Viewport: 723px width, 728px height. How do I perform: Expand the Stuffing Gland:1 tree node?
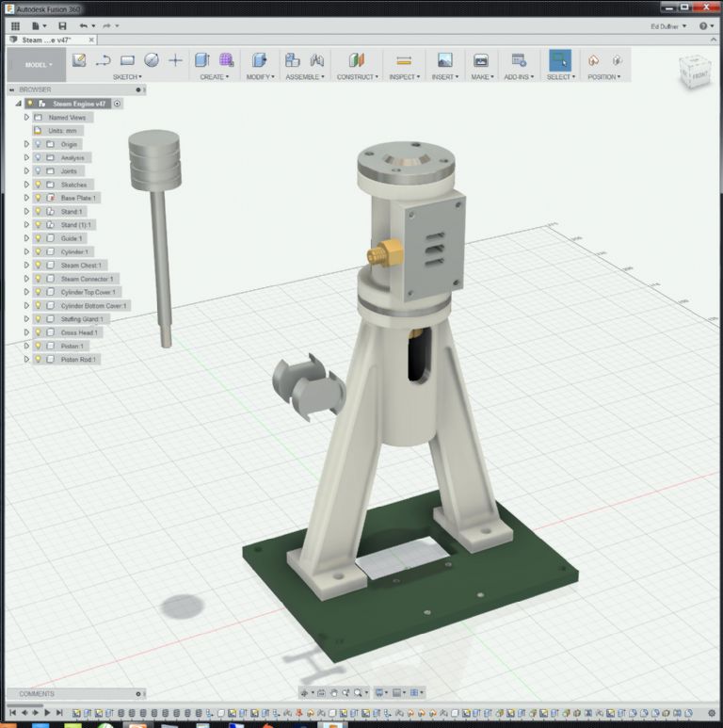tap(26, 319)
